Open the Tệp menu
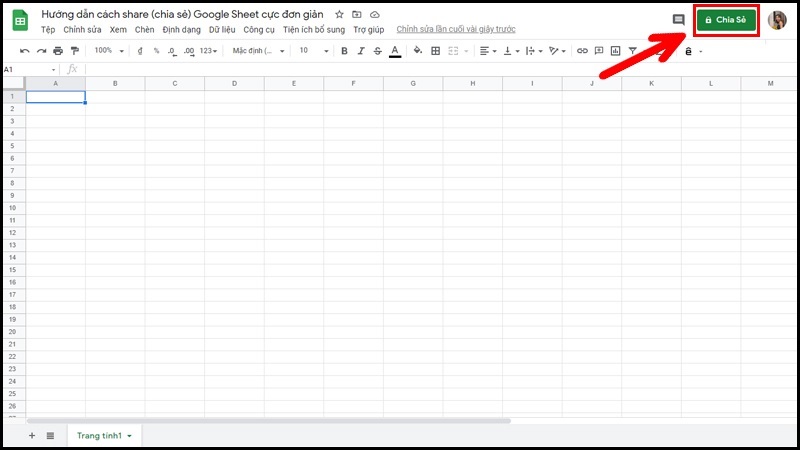The height and width of the screenshot is (450, 800). click(48, 30)
